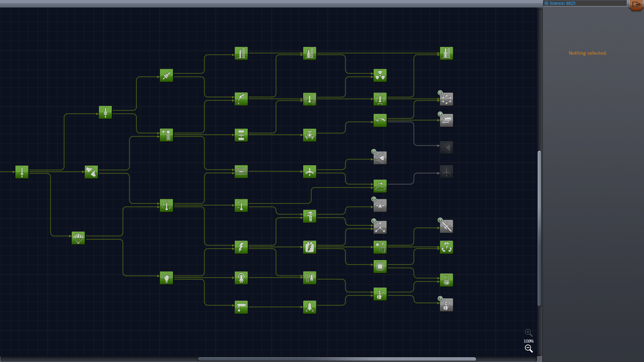Exit the tech tree via orange button
The image size is (644, 362).
click(x=635, y=4)
